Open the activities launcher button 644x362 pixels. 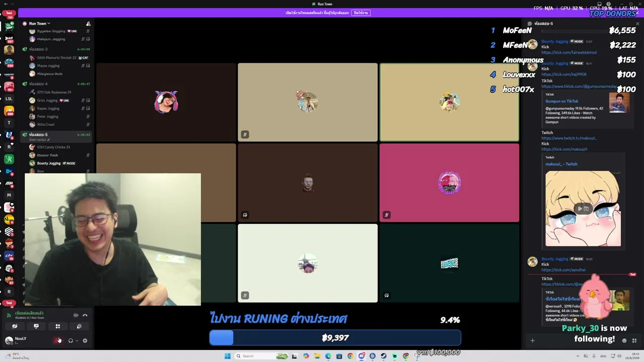pyautogui.click(x=58, y=326)
